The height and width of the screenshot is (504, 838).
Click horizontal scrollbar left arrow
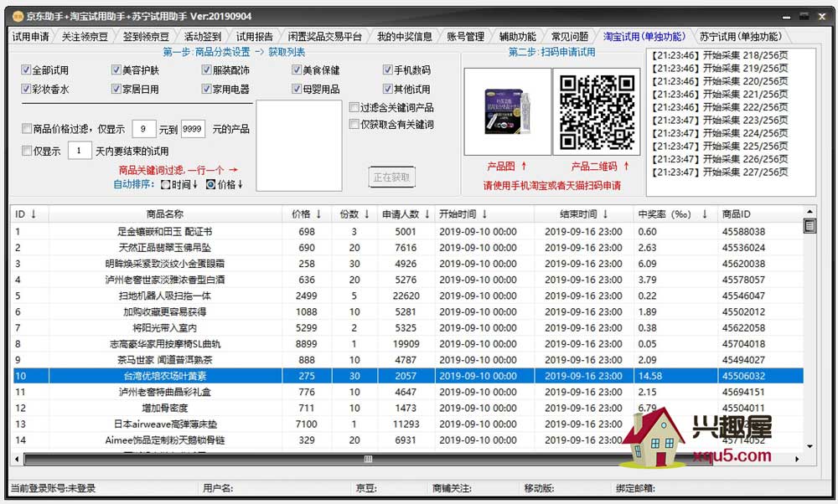[x=17, y=459]
